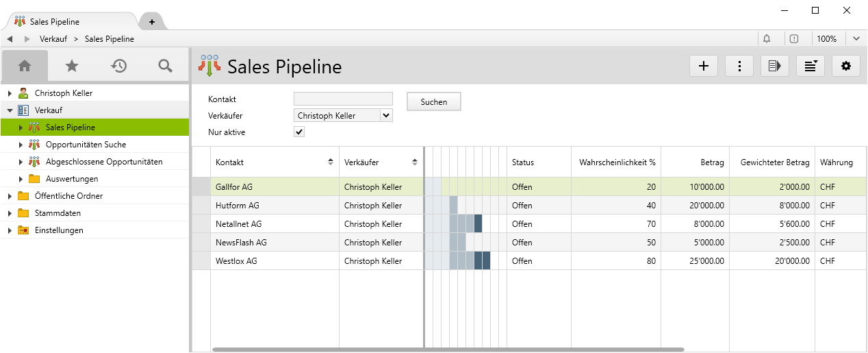This screenshot has height=353, width=868.
Task: Open the Favorites star tab
Action: pos(72,66)
